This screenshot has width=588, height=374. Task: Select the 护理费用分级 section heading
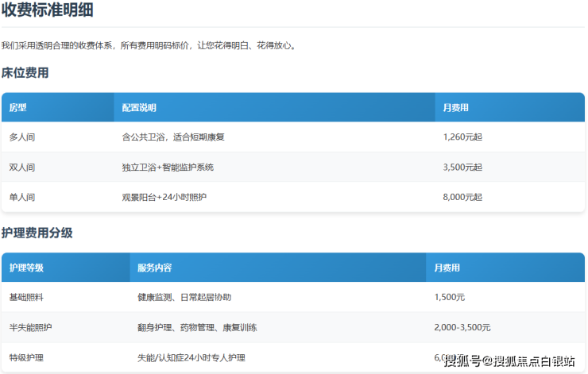pyautogui.click(x=37, y=233)
